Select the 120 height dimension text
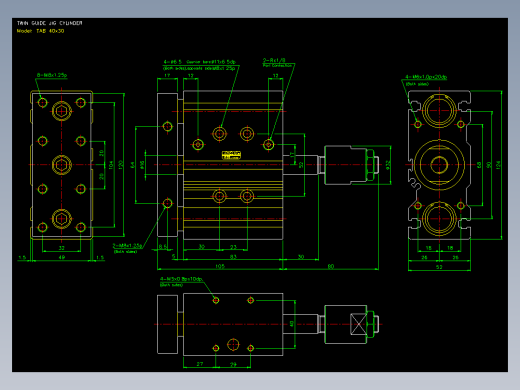 [121, 165]
